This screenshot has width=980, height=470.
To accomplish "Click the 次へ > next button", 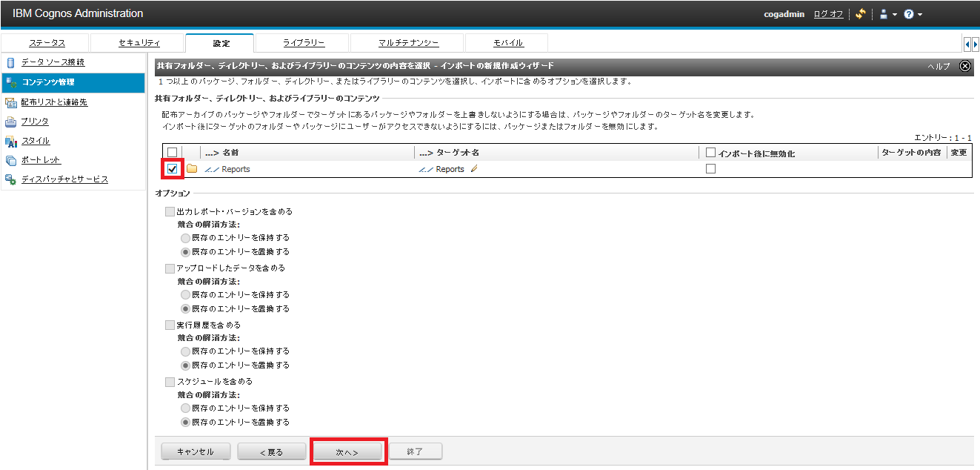I will point(347,451).
